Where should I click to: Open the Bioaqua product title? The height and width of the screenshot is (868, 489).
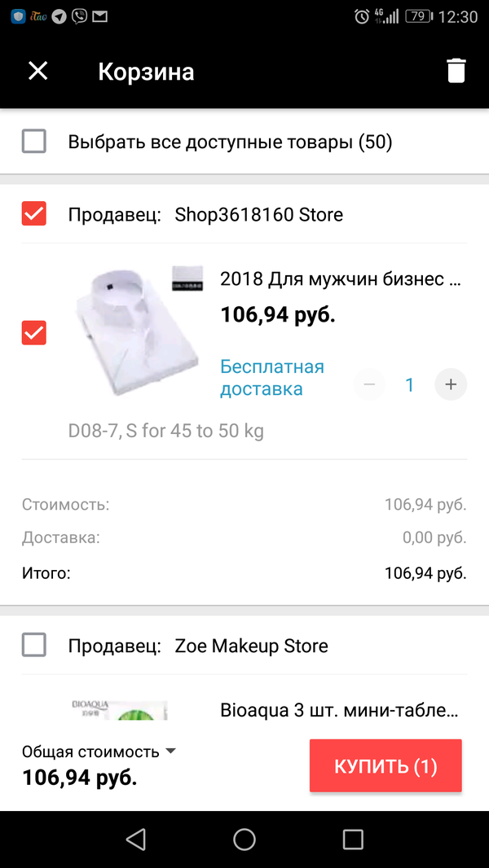point(341,710)
